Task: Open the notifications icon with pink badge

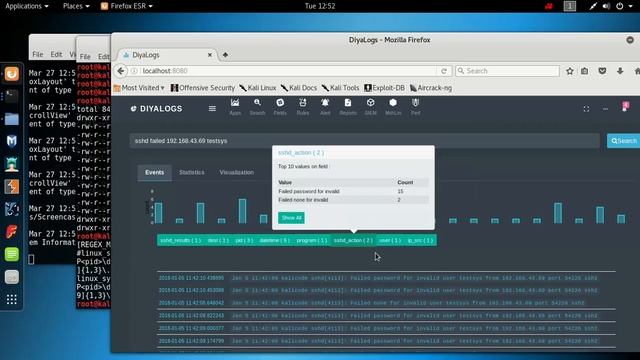Action: tap(625, 107)
